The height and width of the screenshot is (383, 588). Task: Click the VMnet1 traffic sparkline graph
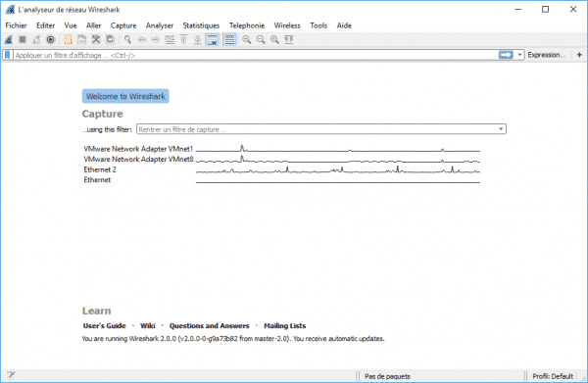338,149
